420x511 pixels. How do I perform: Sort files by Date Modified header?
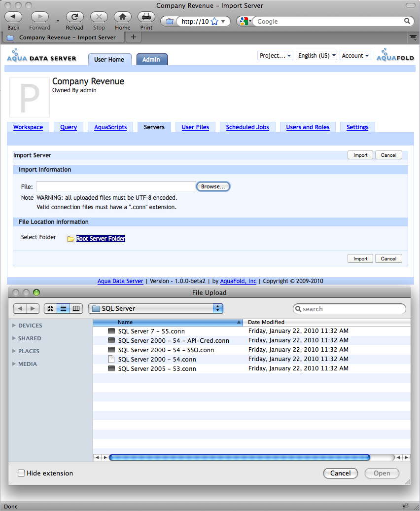(327, 322)
